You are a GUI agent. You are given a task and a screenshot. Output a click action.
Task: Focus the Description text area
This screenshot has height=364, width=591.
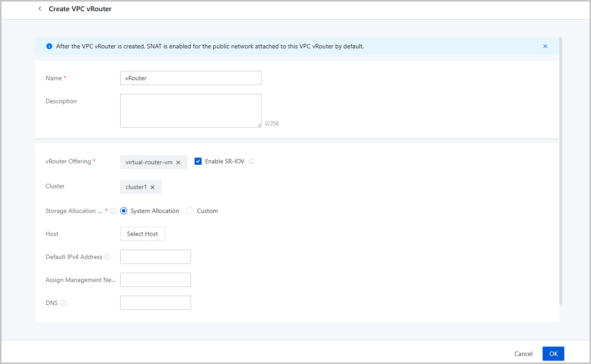tap(191, 111)
